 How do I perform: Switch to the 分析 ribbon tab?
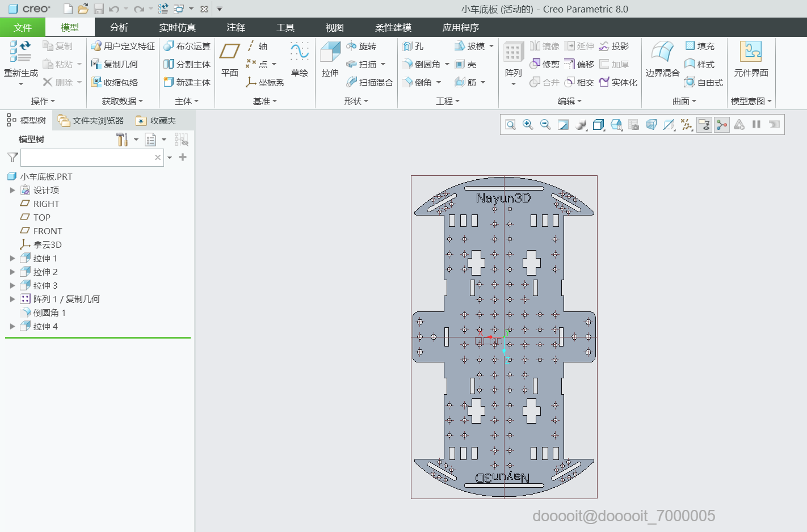coord(119,27)
